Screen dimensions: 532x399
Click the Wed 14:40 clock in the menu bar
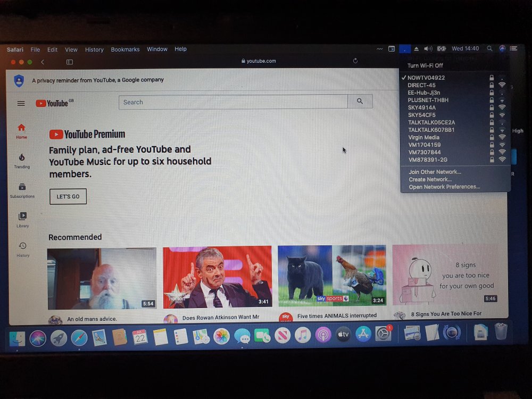pos(465,48)
